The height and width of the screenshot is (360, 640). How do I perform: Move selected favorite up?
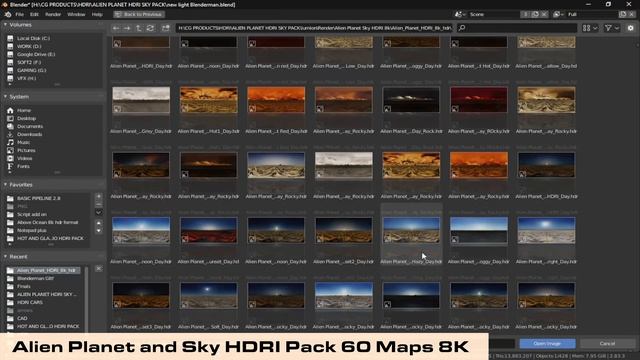click(x=99, y=223)
